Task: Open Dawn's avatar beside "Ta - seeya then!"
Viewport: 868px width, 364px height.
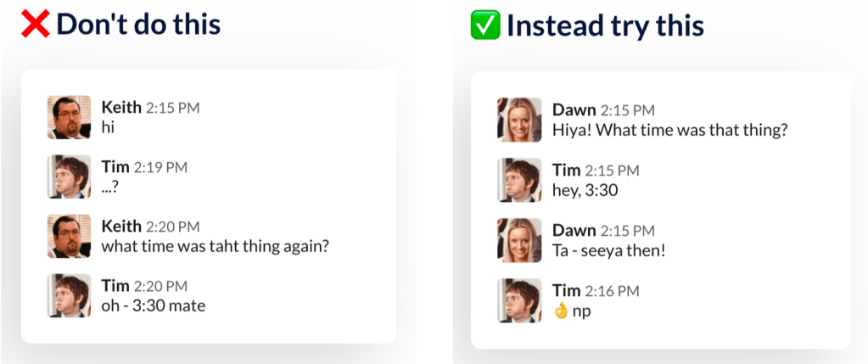Action: point(519,240)
